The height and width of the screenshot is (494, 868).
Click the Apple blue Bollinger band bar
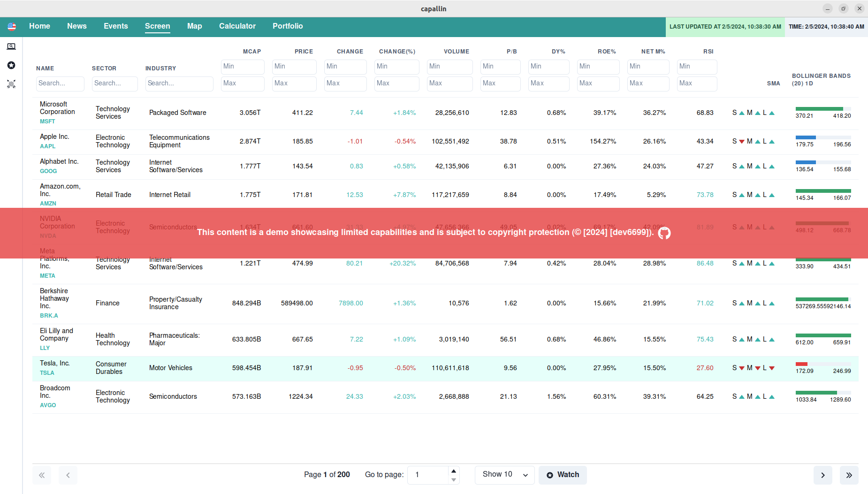[806, 137]
